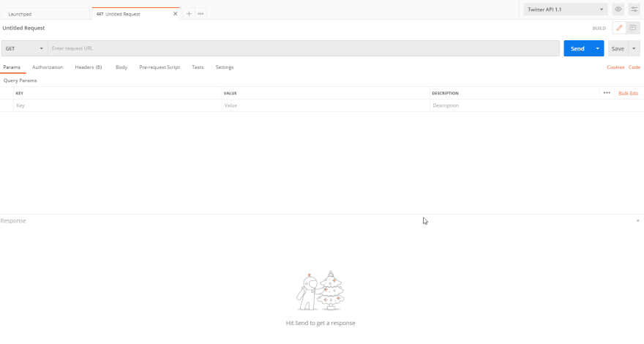Open the Pre-request Script tab
Screen dimensions: 644x344
point(160,67)
